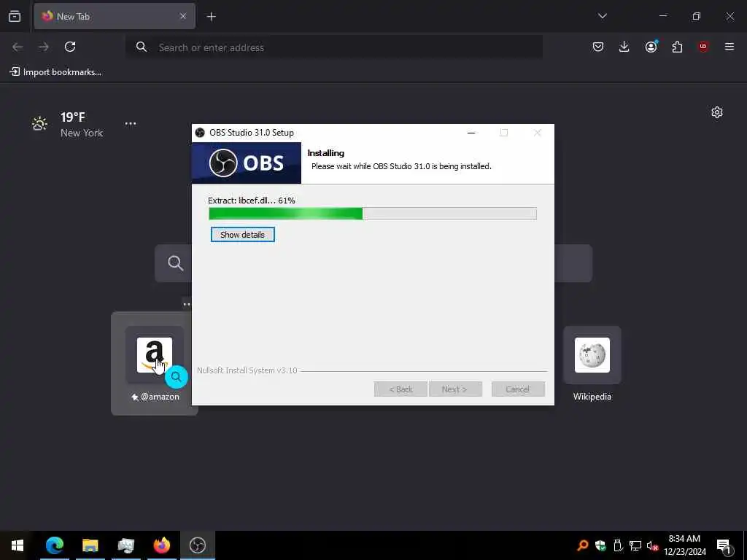
Task: Minimize the Firefox window
Action: [663, 16]
